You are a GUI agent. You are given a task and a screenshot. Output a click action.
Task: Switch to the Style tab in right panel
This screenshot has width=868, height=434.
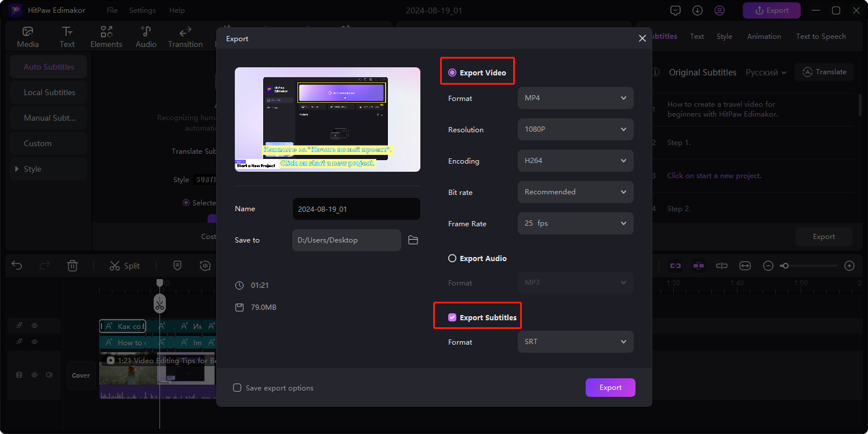pos(724,36)
